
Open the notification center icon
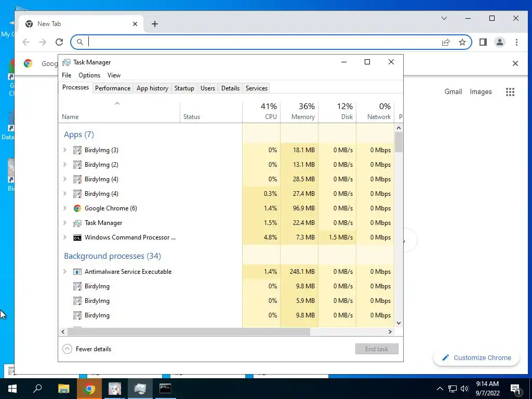point(515,389)
